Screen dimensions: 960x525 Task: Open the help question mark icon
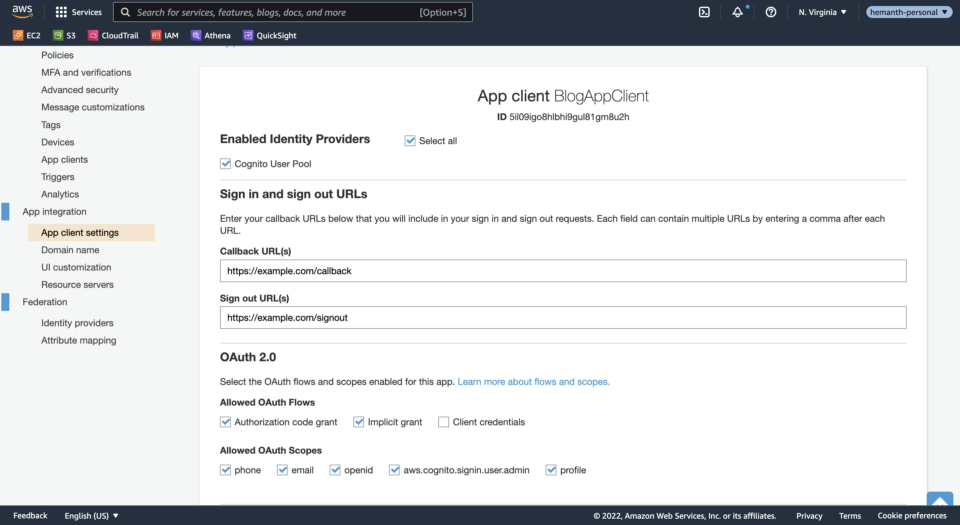(771, 12)
